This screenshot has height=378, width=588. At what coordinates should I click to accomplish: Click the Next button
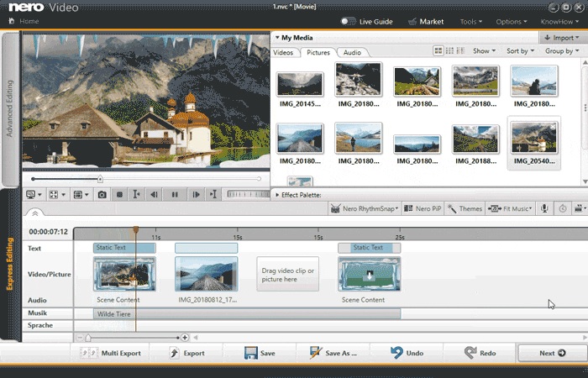click(551, 353)
